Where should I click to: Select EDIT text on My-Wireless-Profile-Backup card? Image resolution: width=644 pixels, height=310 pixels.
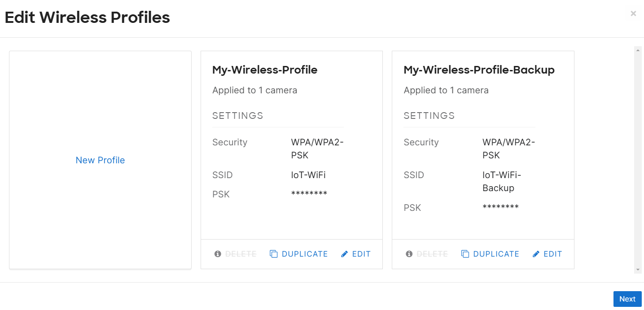(x=553, y=254)
